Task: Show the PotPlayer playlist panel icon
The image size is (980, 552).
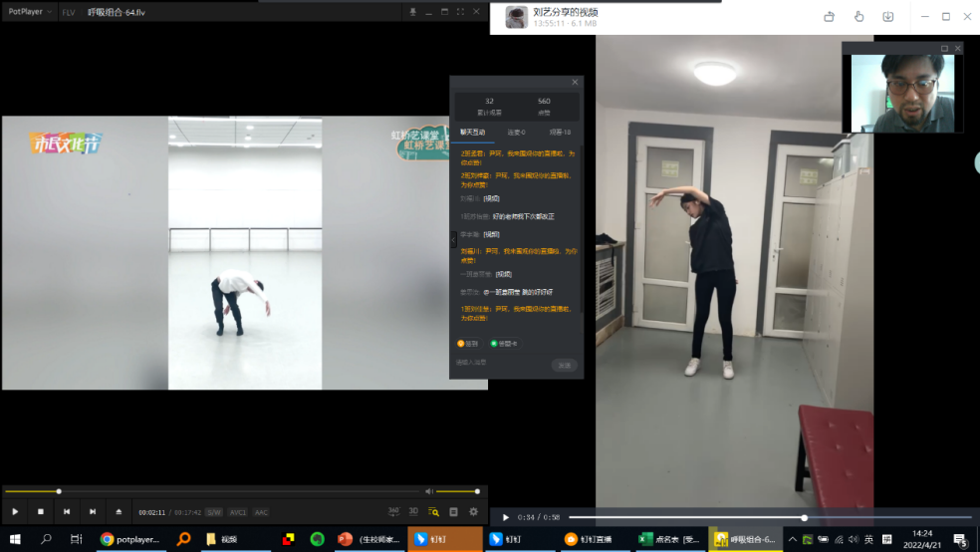Action: coord(454,512)
